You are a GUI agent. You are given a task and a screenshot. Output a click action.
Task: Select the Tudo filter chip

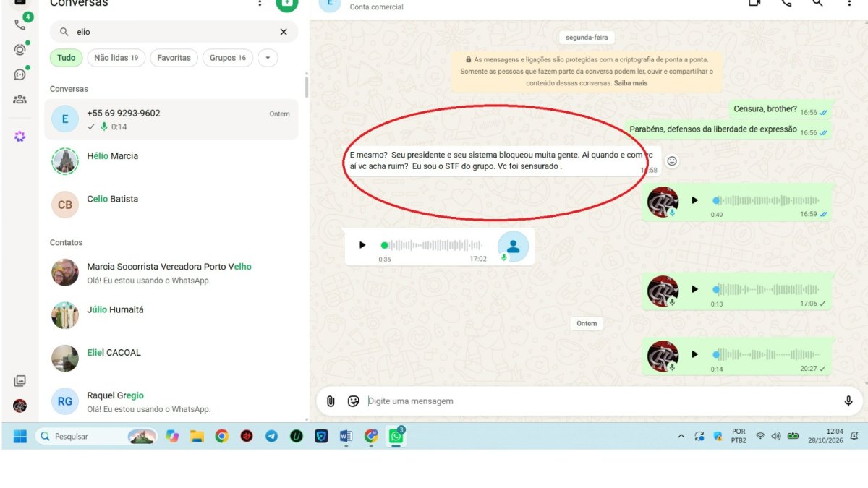pos(66,58)
